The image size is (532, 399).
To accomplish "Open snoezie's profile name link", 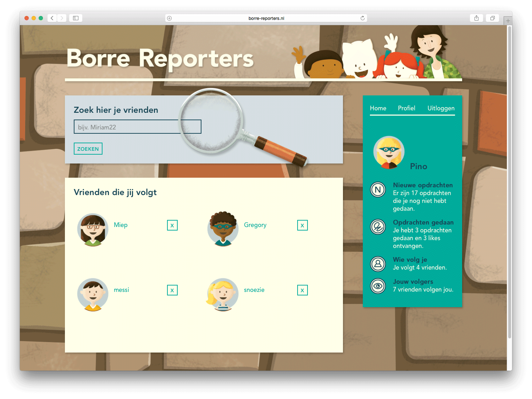I will [254, 290].
